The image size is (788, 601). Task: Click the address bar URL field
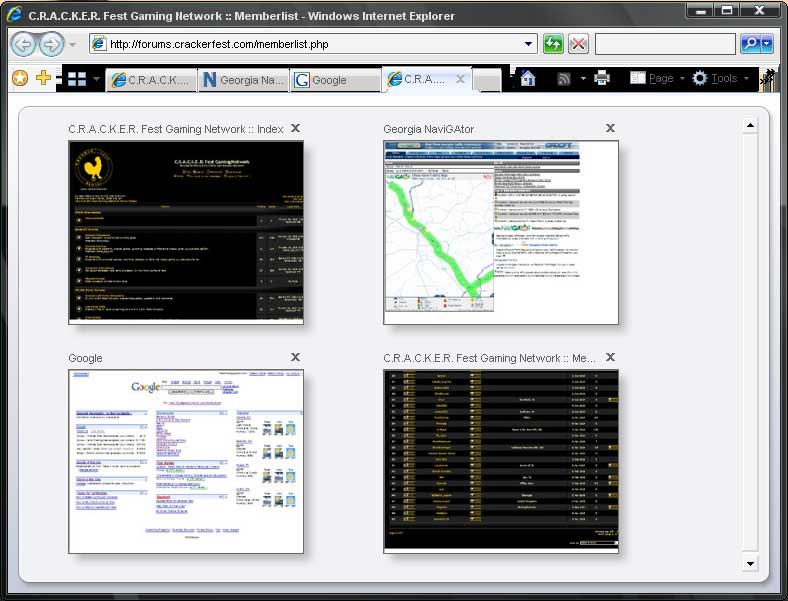(x=313, y=44)
